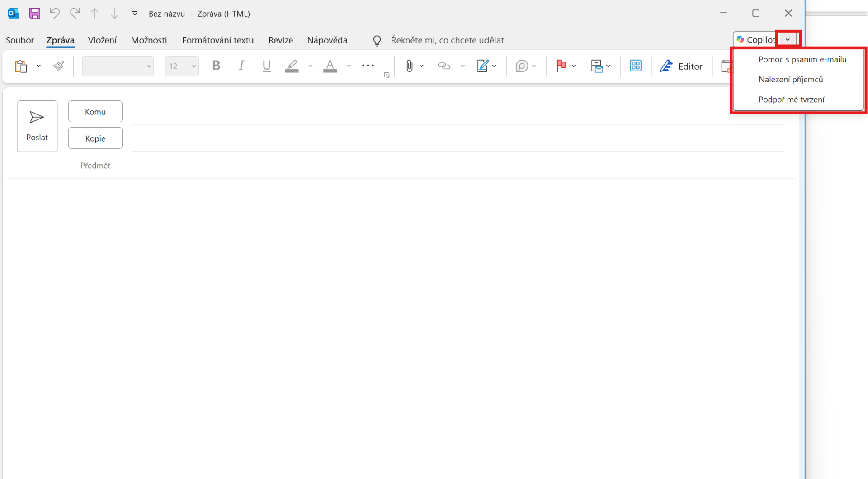This screenshot has height=479, width=868.
Task: Open the font size 12 dropdown
Action: pyautogui.click(x=182, y=66)
